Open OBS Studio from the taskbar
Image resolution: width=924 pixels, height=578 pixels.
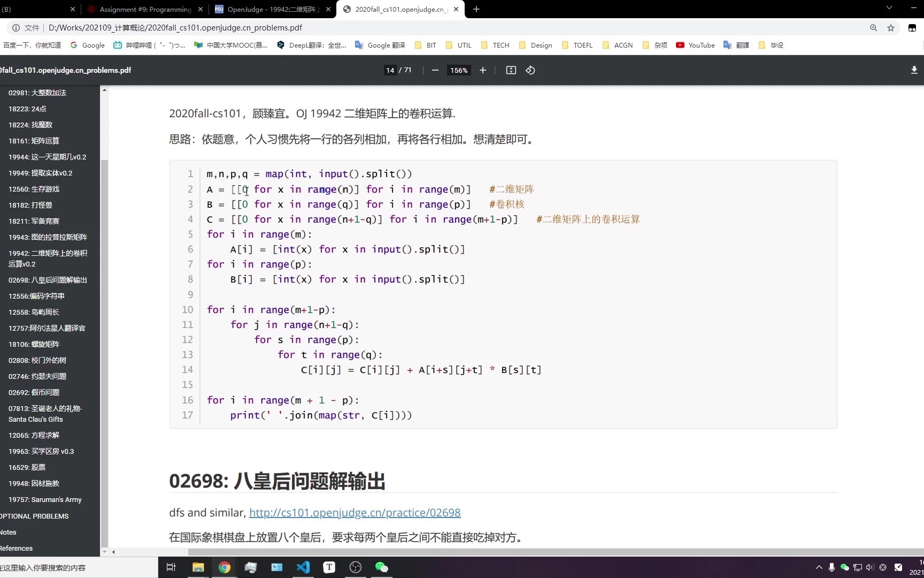[355, 567]
